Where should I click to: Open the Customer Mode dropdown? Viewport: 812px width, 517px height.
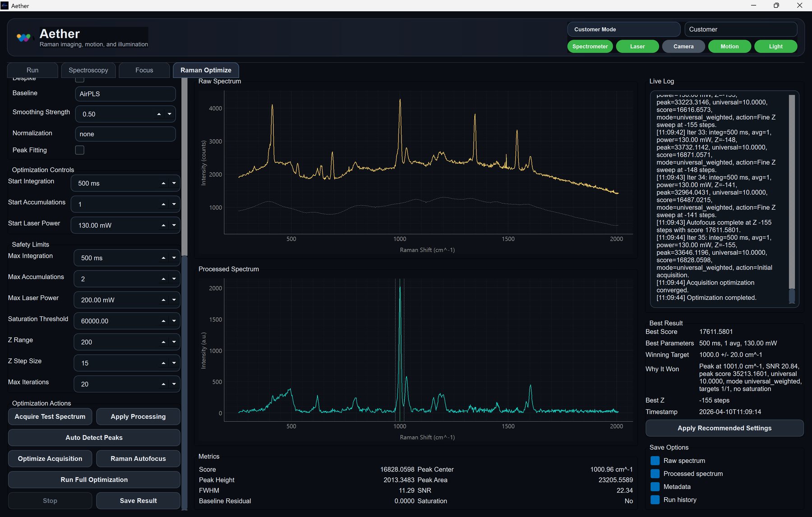tap(624, 29)
